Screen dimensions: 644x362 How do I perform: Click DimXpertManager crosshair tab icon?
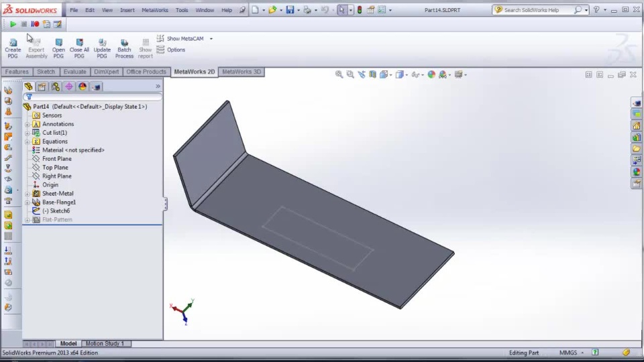(x=69, y=86)
